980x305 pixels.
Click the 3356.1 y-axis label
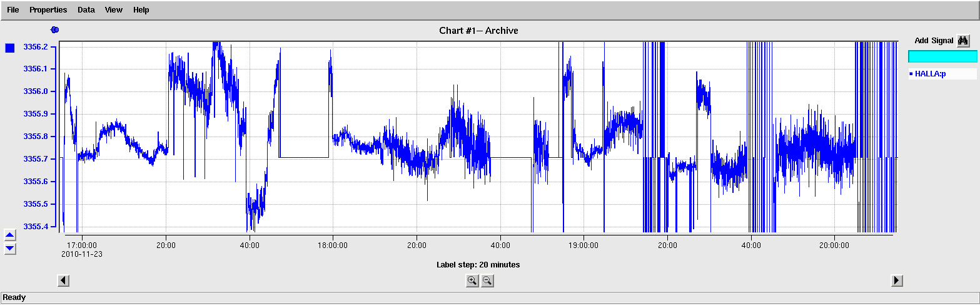click(36, 69)
